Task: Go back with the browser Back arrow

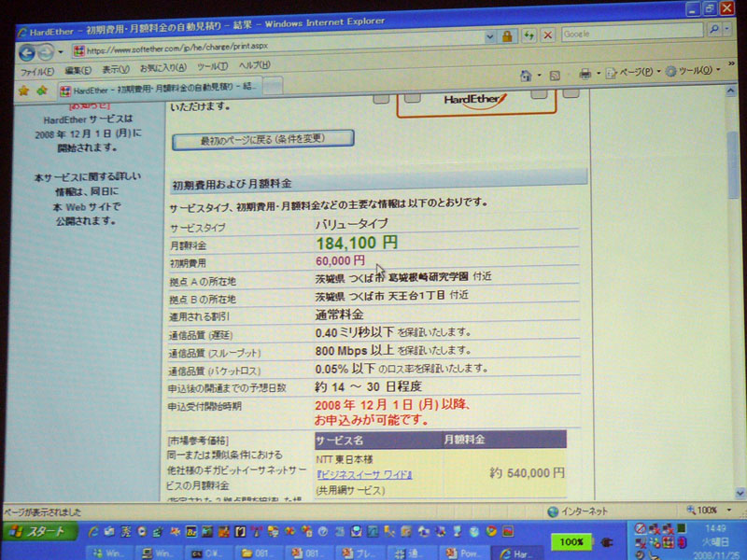Action: (27, 52)
